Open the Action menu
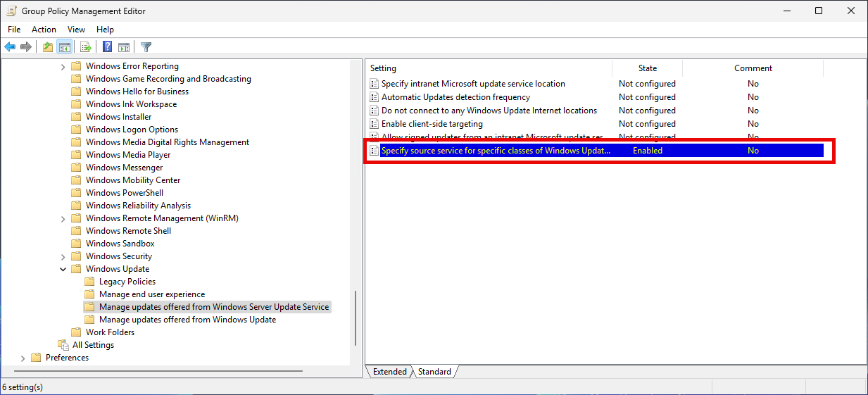 click(x=44, y=30)
